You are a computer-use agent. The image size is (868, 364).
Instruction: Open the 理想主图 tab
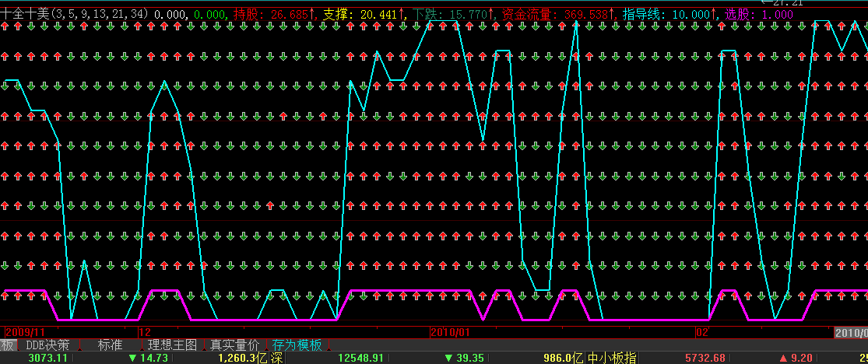(x=173, y=345)
